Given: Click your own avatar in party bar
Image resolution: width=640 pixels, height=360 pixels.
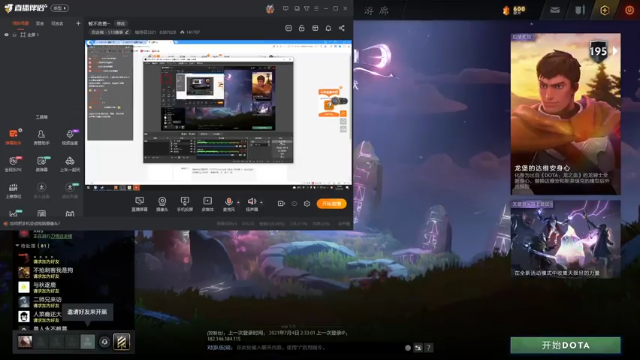Looking at the screenshot, I should click(x=25, y=342).
